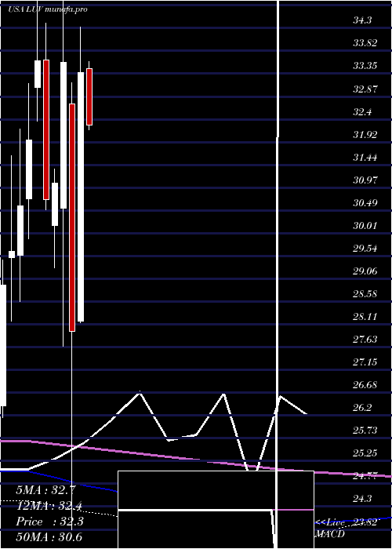Click the 12MA : 32.4 legend text

[x=49, y=506]
